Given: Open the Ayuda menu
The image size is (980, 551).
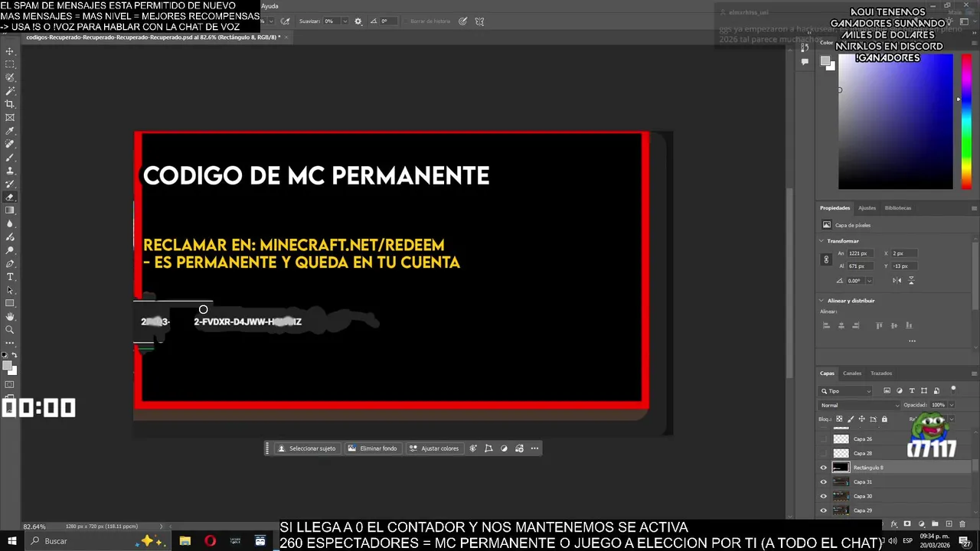Looking at the screenshot, I should tap(269, 6).
